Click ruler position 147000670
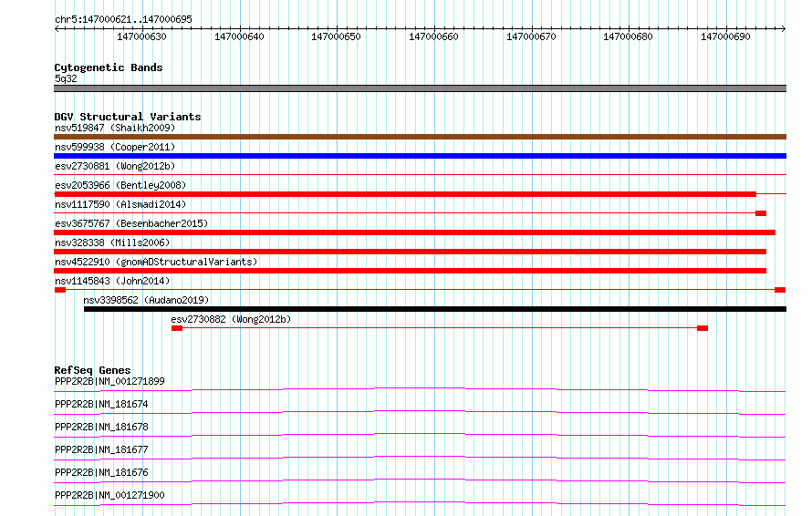812x516 pixels. pos(531,36)
